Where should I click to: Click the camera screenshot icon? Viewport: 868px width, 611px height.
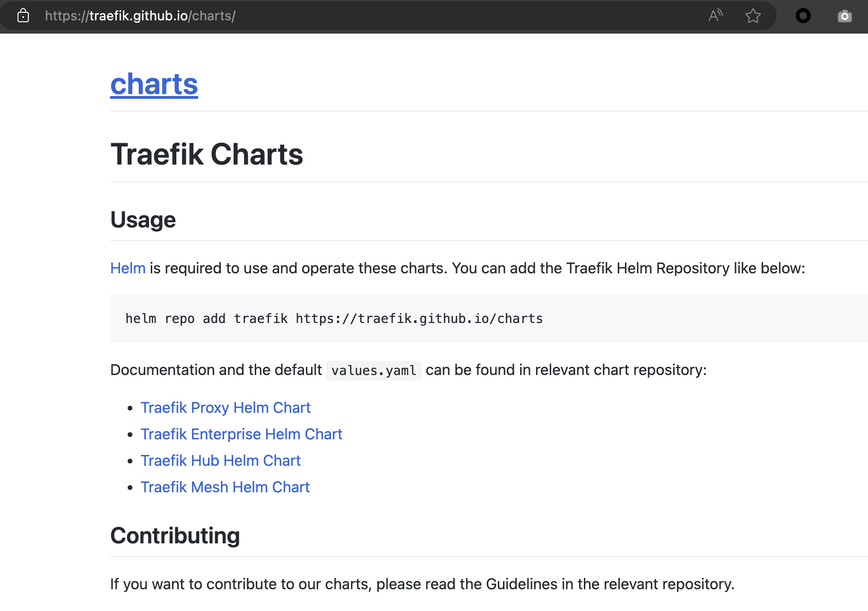(x=844, y=17)
